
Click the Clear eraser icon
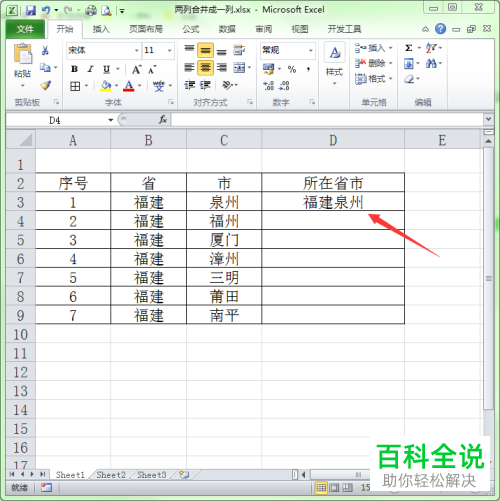click(x=409, y=79)
